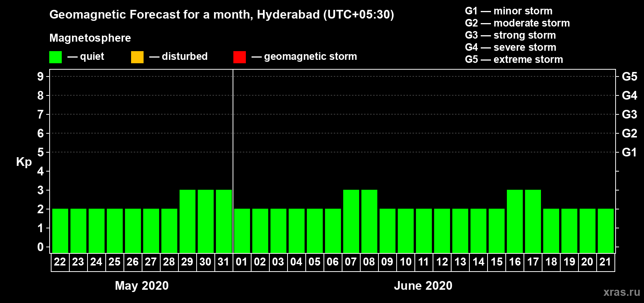This screenshot has width=644, height=303.
Task: Click the green quiet legend swatch
Action: click(x=55, y=57)
